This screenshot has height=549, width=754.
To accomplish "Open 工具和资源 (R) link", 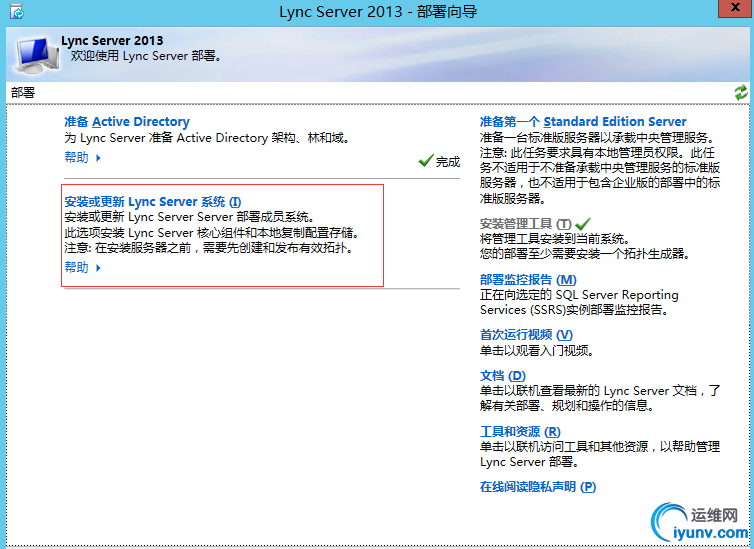I will pos(520,431).
